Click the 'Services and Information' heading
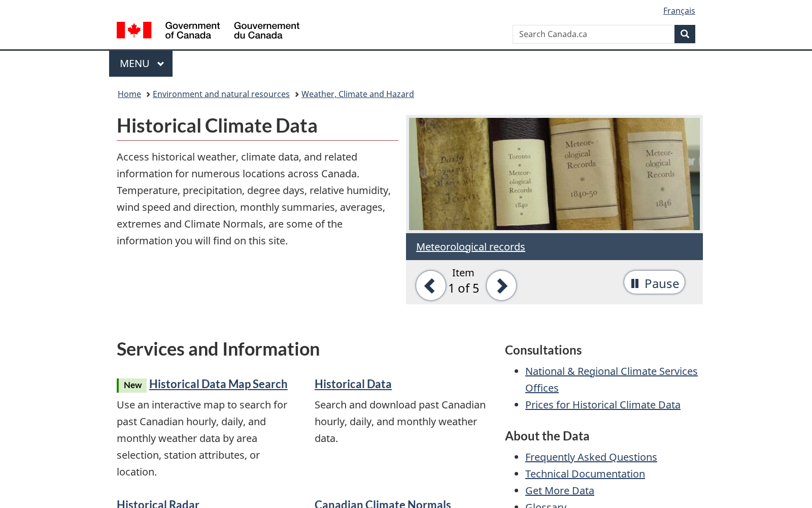The width and height of the screenshot is (812, 508). pyautogui.click(x=218, y=350)
